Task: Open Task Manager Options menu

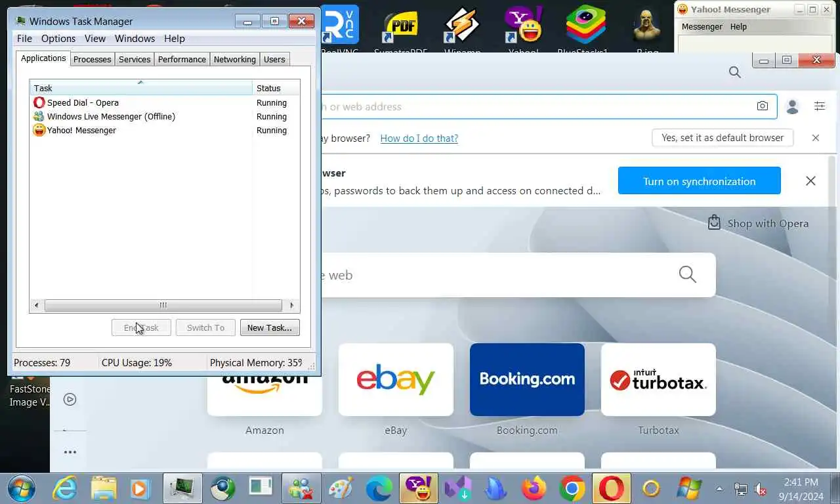Action: tap(58, 39)
